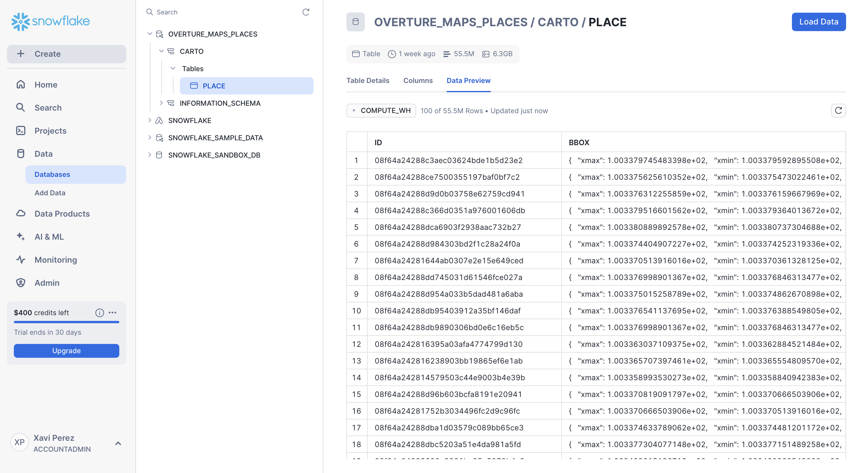
Task: Click the Create button
Action: [x=66, y=54]
